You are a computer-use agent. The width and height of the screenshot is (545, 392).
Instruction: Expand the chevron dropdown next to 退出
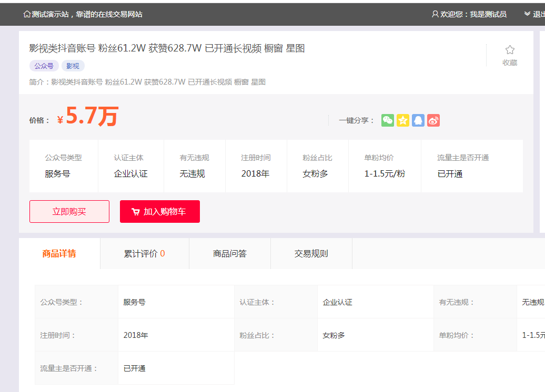click(527, 14)
